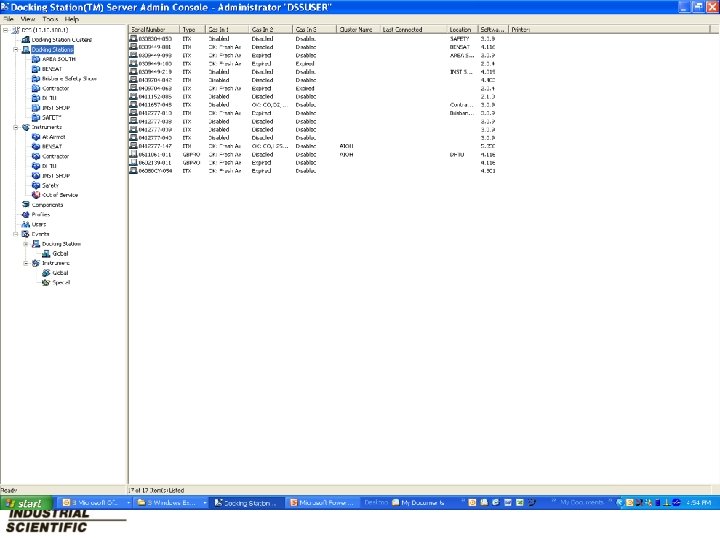Click the Events node icon
Viewport: 720px width, 540px height.
pos(26,234)
